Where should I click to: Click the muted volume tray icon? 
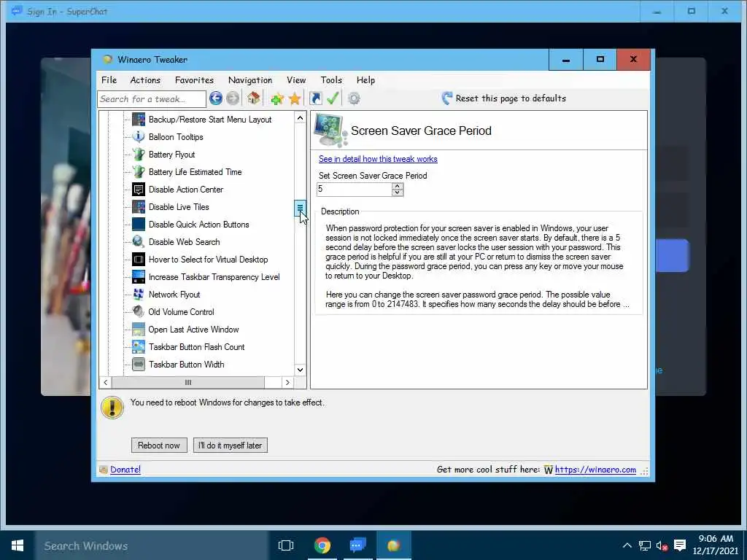click(x=662, y=545)
